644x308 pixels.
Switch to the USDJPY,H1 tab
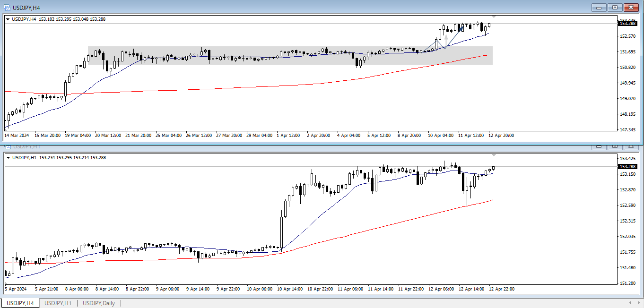click(x=58, y=303)
